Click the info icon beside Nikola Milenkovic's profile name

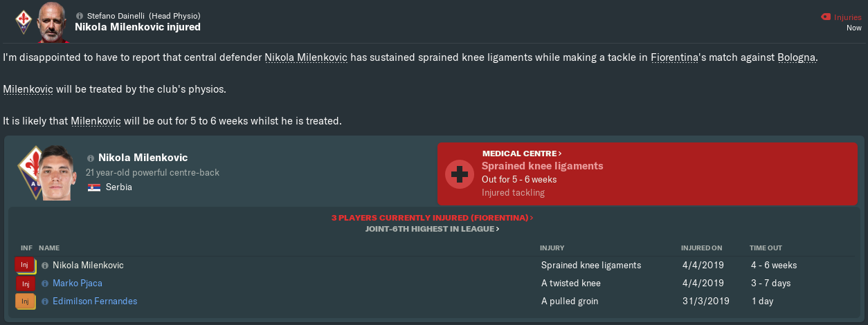(91, 158)
